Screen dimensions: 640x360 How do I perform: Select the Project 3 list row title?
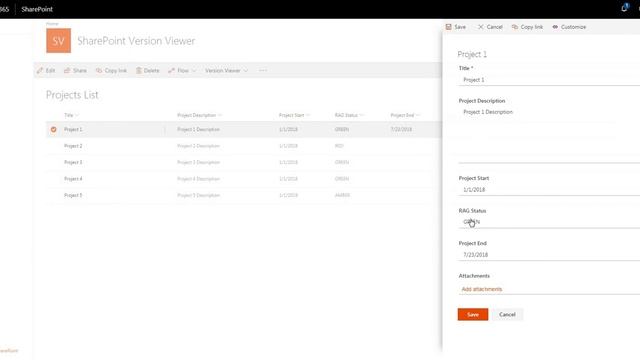73,162
